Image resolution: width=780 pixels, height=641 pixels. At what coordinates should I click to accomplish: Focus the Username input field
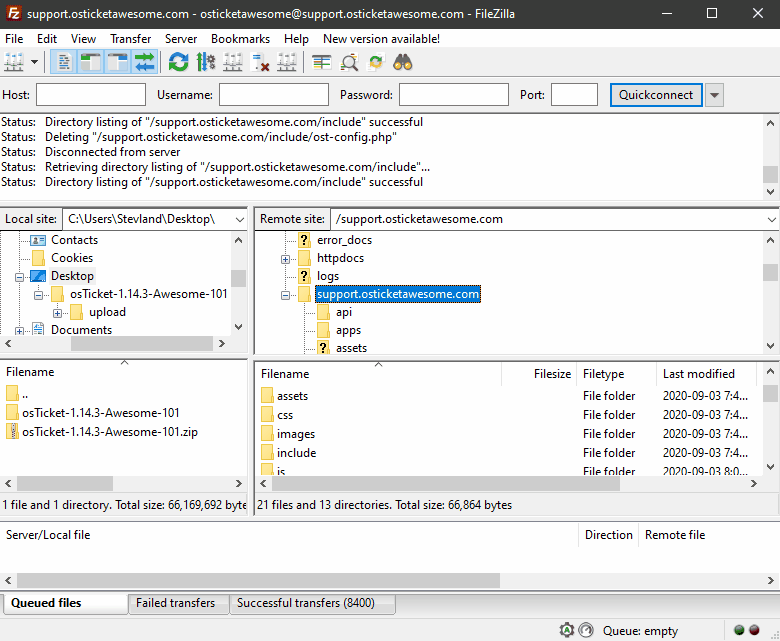(274, 94)
